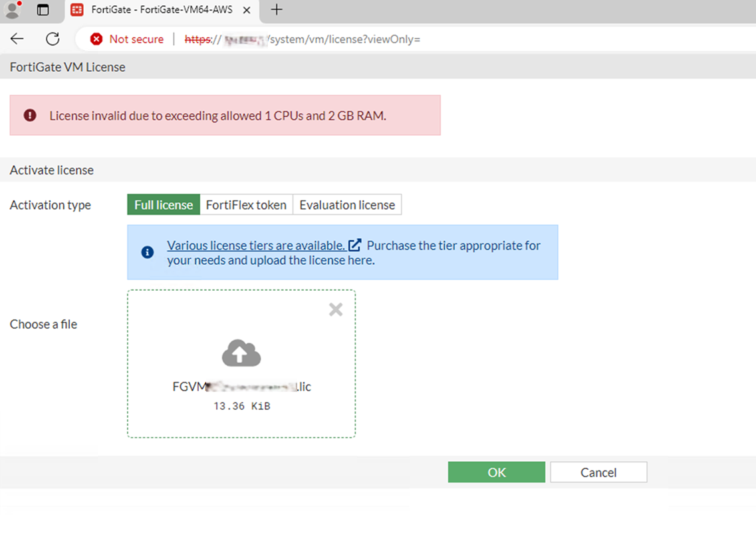Reload the current page
The height and width of the screenshot is (541, 756).
click(53, 39)
